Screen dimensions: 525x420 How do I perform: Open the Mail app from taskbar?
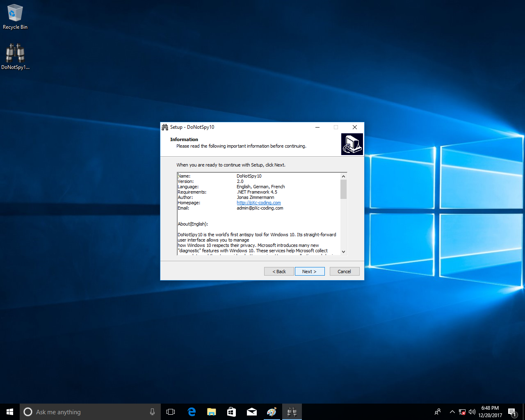coord(252,412)
